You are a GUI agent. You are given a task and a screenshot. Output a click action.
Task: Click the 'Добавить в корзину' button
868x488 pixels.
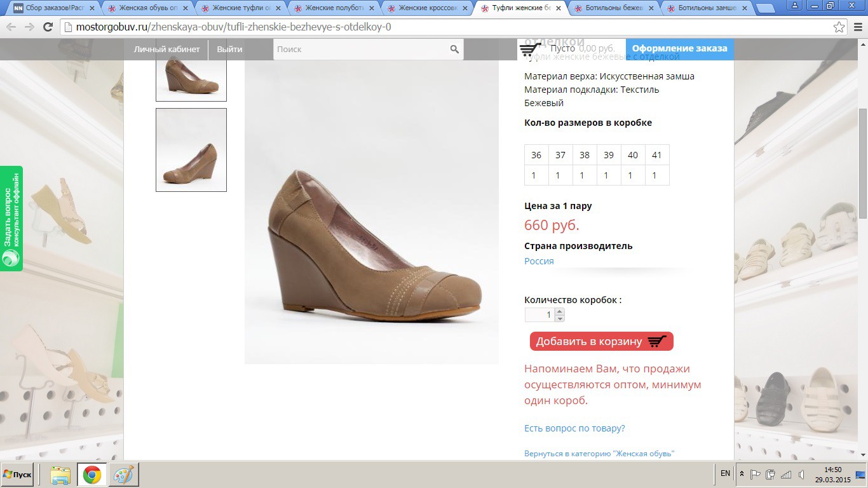[x=601, y=341]
